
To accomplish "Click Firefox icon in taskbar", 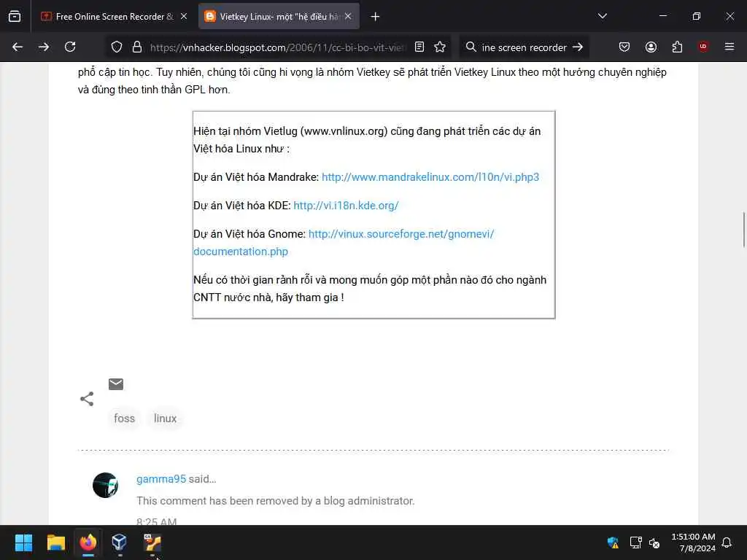I will coord(88,542).
